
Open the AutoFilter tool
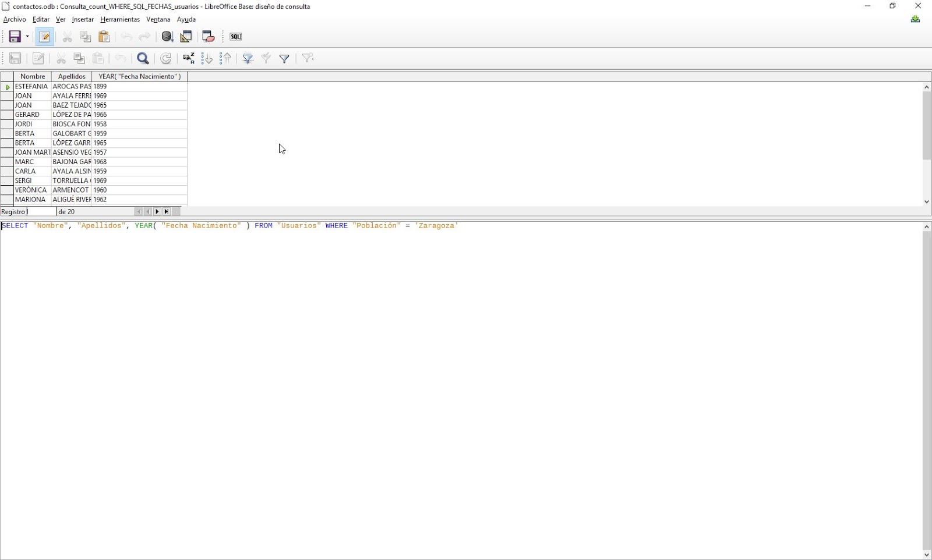(247, 58)
